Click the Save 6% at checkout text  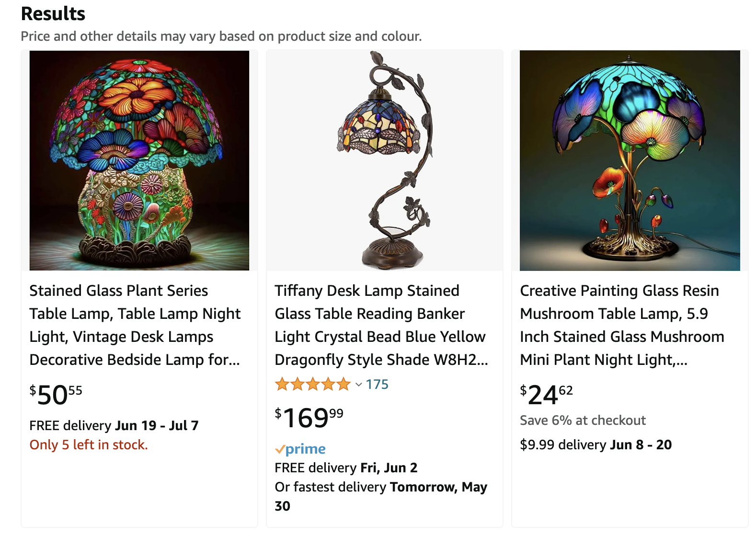pyautogui.click(x=583, y=421)
